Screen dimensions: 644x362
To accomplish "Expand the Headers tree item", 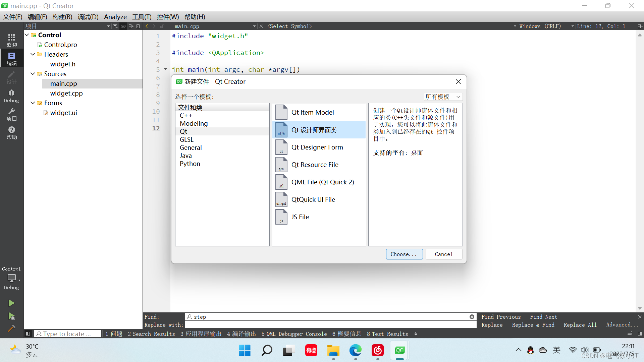I will point(34,54).
